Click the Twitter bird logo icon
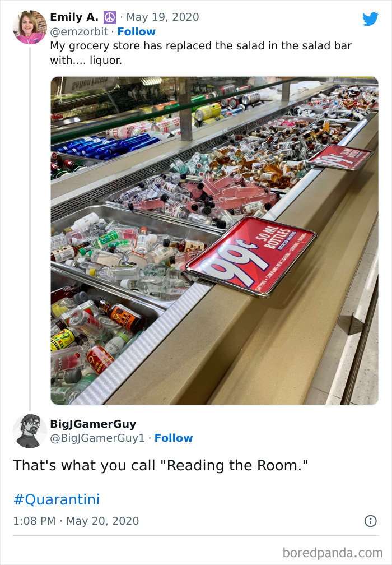Image resolution: width=392 pixels, height=565 pixels. 370,19
